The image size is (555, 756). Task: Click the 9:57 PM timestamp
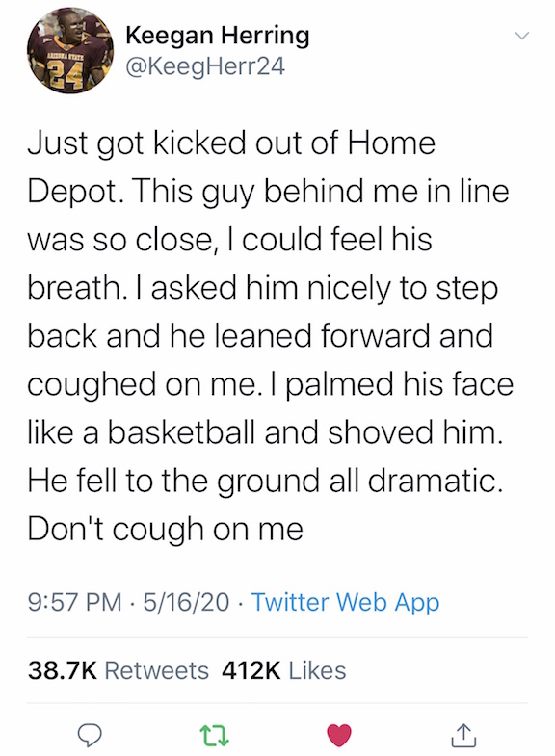click(x=75, y=602)
